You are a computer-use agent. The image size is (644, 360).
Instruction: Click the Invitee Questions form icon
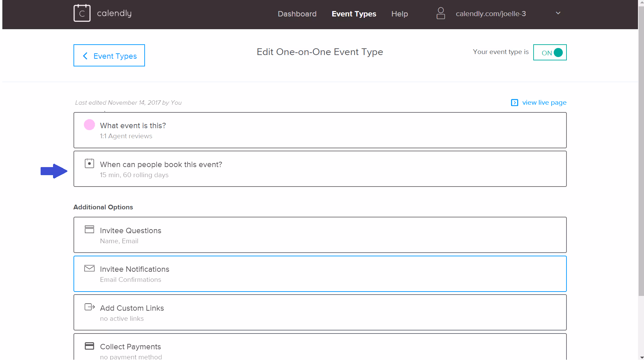pyautogui.click(x=89, y=229)
